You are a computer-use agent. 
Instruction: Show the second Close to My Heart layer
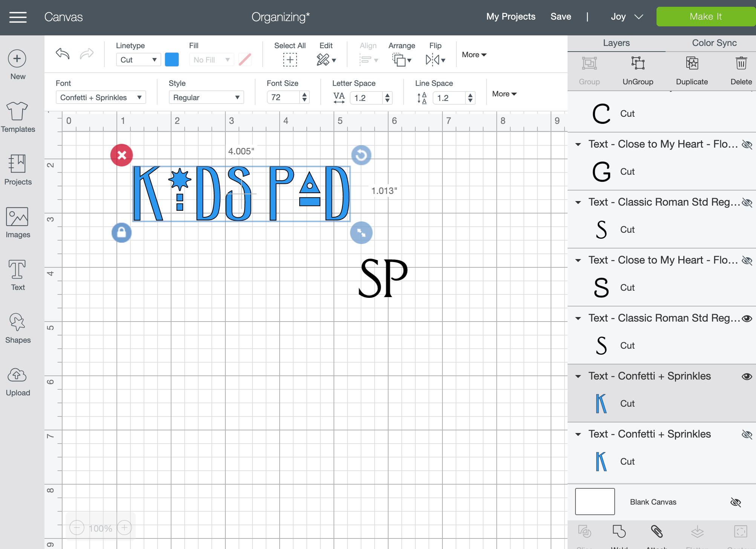point(747,261)
